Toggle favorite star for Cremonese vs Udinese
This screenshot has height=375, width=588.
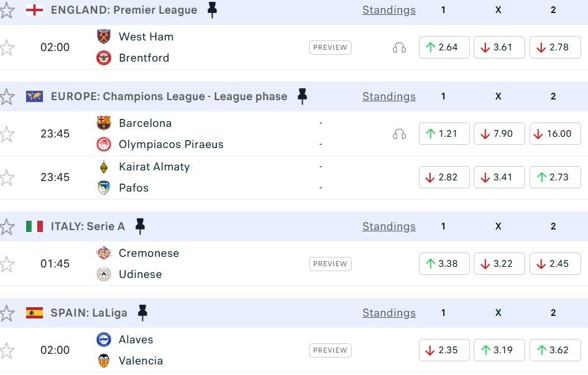7,264
